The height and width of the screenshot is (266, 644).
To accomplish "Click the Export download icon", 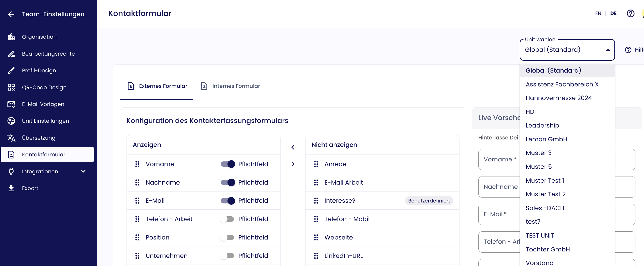I will click(11, 188).
